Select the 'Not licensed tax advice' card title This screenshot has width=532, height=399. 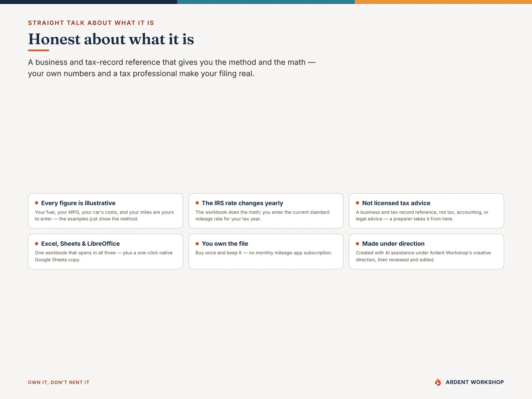pyautogui.click(x=396, y=203)
